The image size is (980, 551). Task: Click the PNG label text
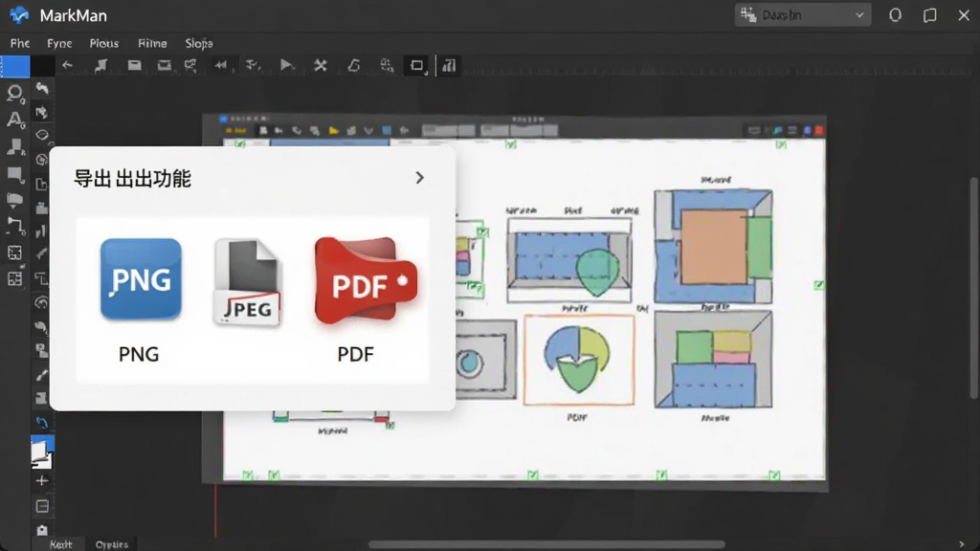tap(139, 354)
